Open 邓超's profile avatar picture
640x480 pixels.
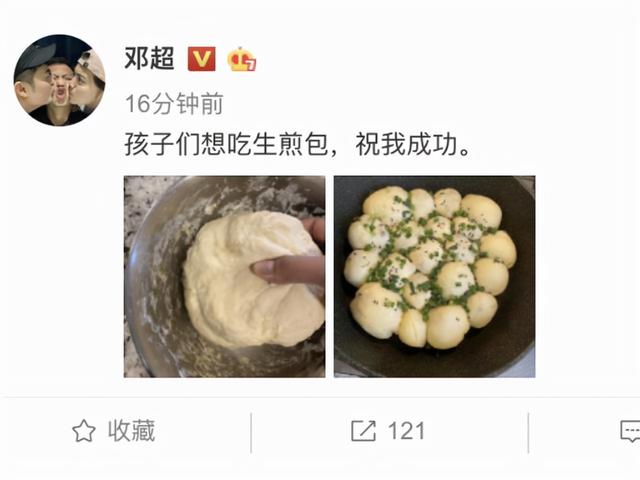[x=60, y=80]
